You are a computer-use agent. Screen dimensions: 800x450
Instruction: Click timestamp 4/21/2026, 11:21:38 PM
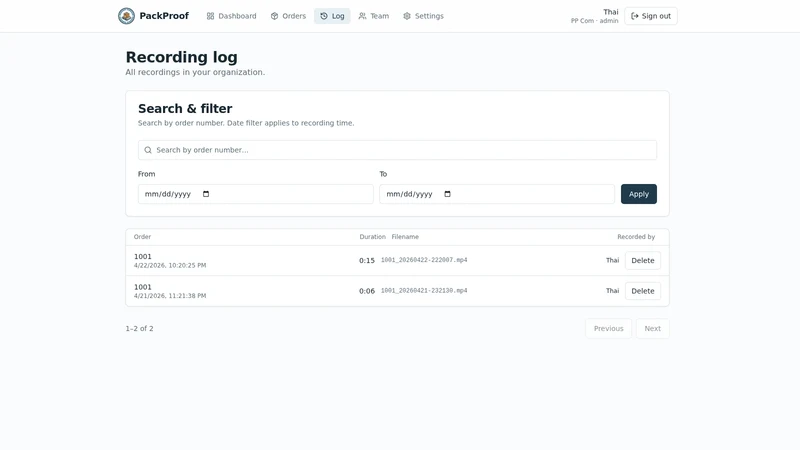[x=170, y=296]
